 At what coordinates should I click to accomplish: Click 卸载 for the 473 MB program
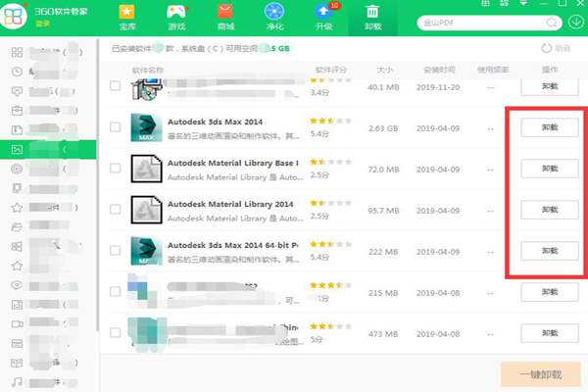click(x=550, y=333)
